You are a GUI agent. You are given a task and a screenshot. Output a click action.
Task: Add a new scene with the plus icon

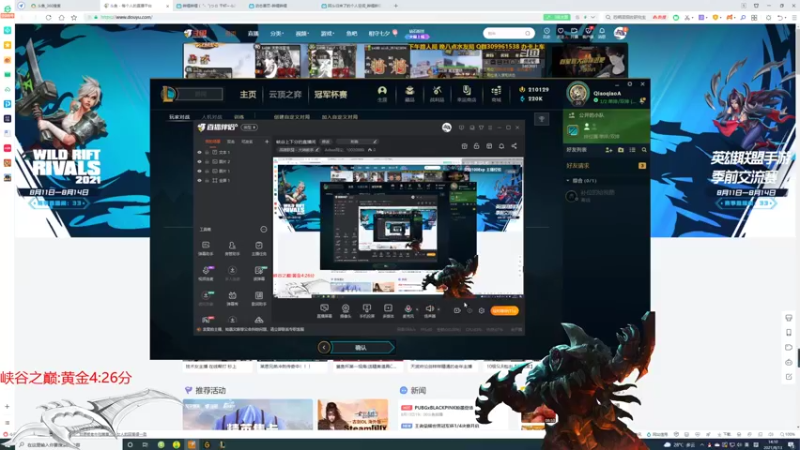[266, 141]
